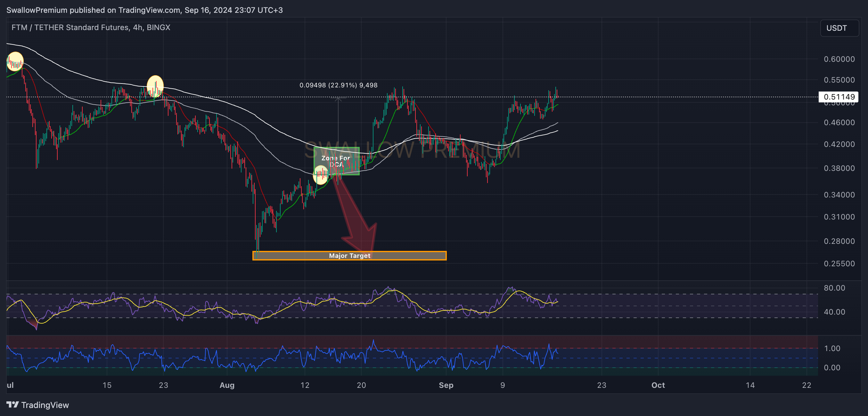The image size is (868, 416).
Task: Click the Aug date on time axis
Action: point(227,385)
